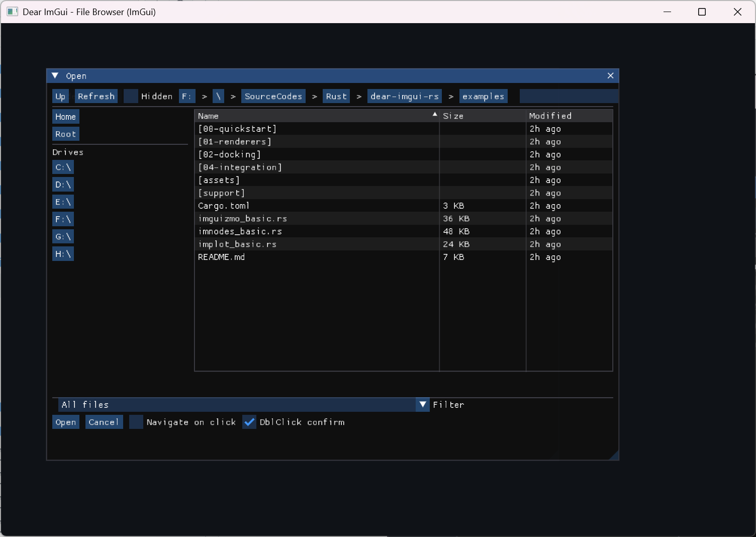Image resolution: width=756 pixels, height=537 pixels.
Task: Disable DblClick confirm checkbox
Action: tap(249, 422)
